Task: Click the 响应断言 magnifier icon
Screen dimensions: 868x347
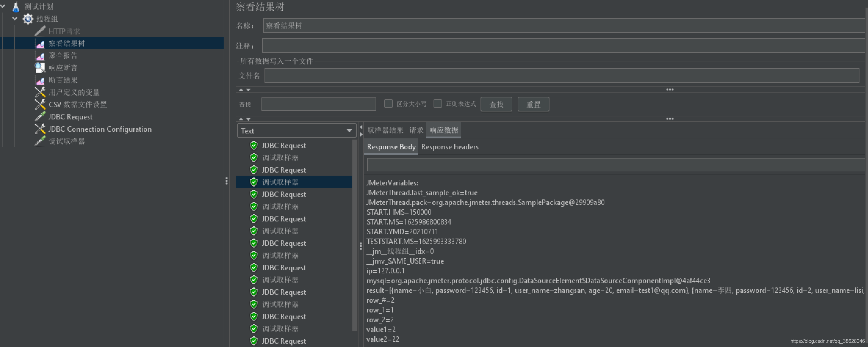Action: (40, 68)
